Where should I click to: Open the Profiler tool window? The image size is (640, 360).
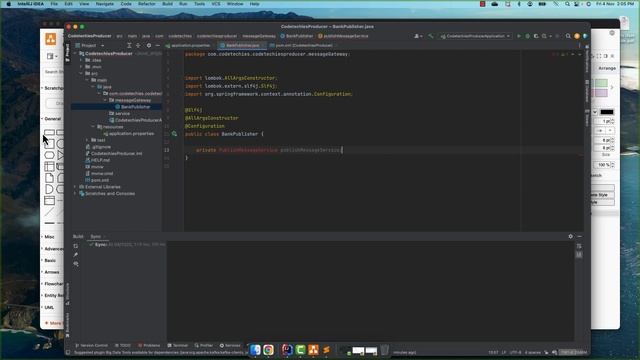tap(204, 345)
